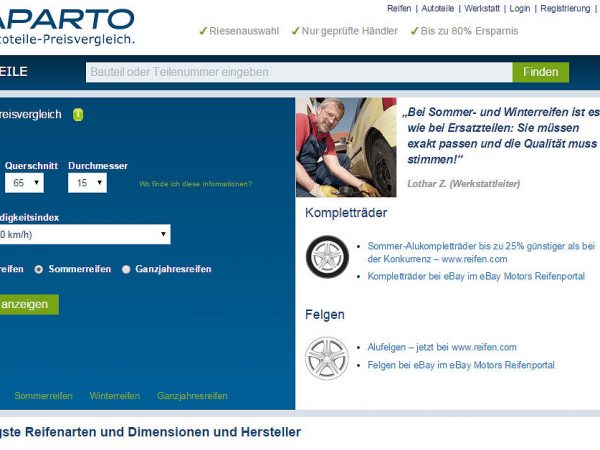Open Alufelgen – jetzt bei reifen.com link
Image resolution: width=600 pixels, height=450 pixels.
tap(442, 347)
